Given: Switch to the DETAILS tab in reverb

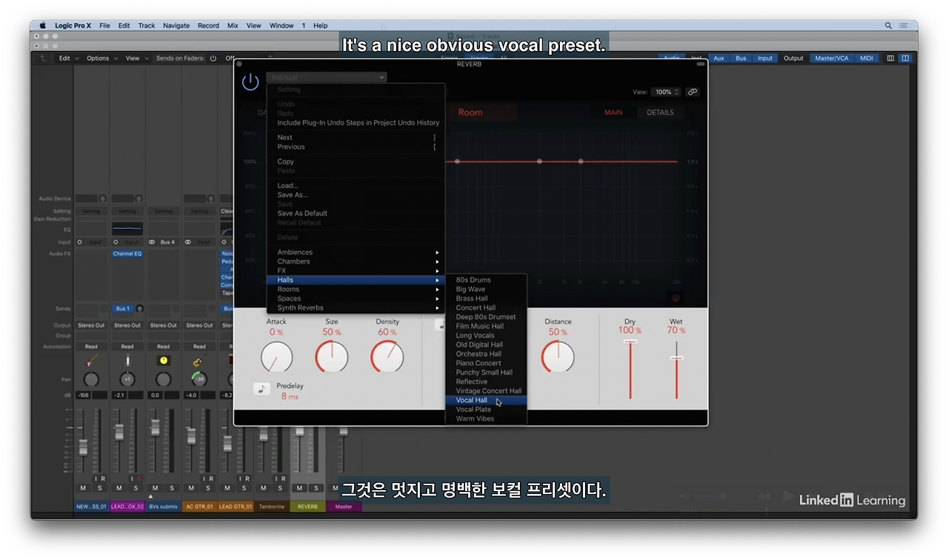Looking at the screenshot, I should click(x=660, y=113).
